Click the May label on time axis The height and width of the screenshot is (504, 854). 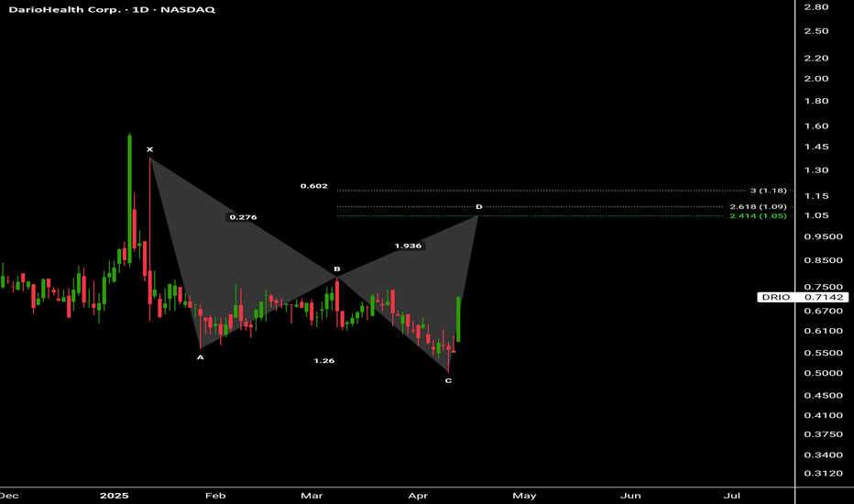[x=524, y=495]
